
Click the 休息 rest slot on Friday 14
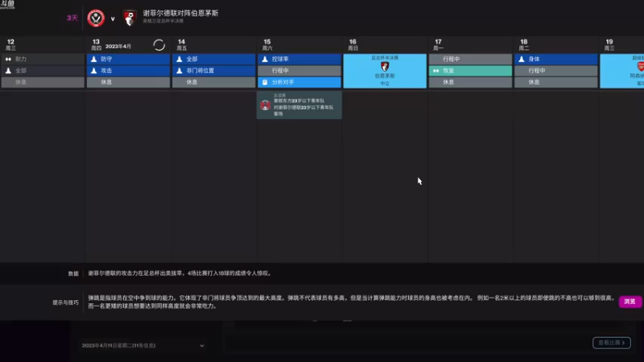coord(213,82)
